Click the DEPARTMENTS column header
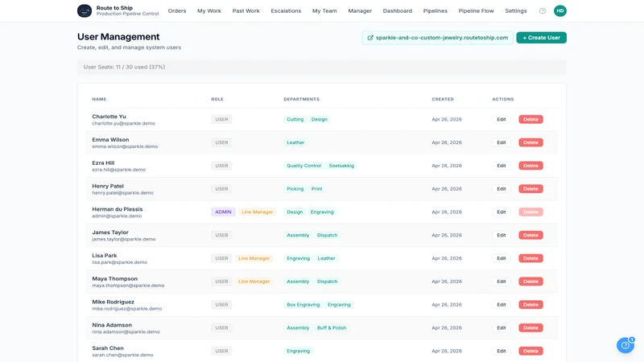This screenshot has height=362, width=644. [301, 99]
